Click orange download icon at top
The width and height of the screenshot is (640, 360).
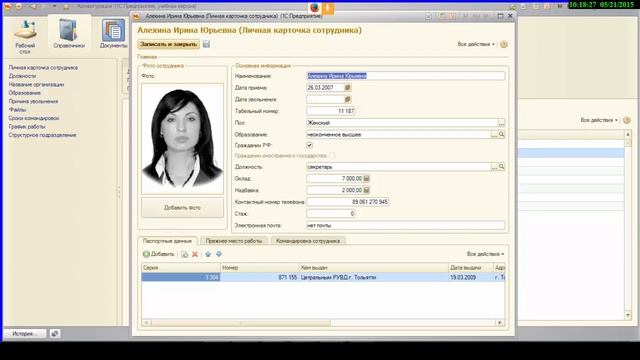pyautogui.click(x=327, y=8)
